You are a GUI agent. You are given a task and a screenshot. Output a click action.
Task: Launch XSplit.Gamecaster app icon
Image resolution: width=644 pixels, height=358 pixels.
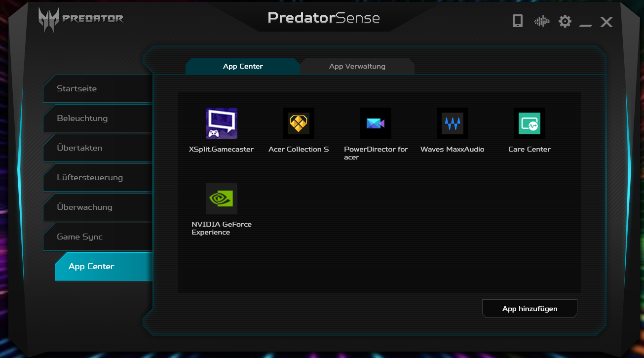click(222, 123)
